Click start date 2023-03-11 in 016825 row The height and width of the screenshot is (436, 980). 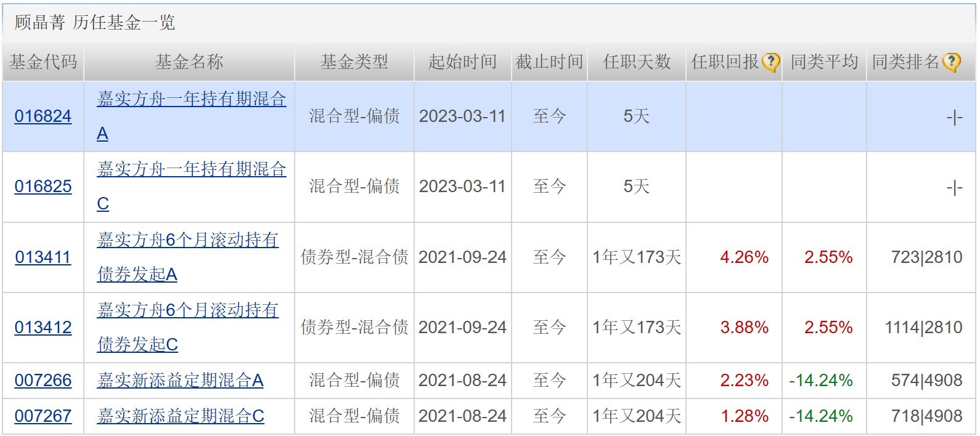[462, 187]
